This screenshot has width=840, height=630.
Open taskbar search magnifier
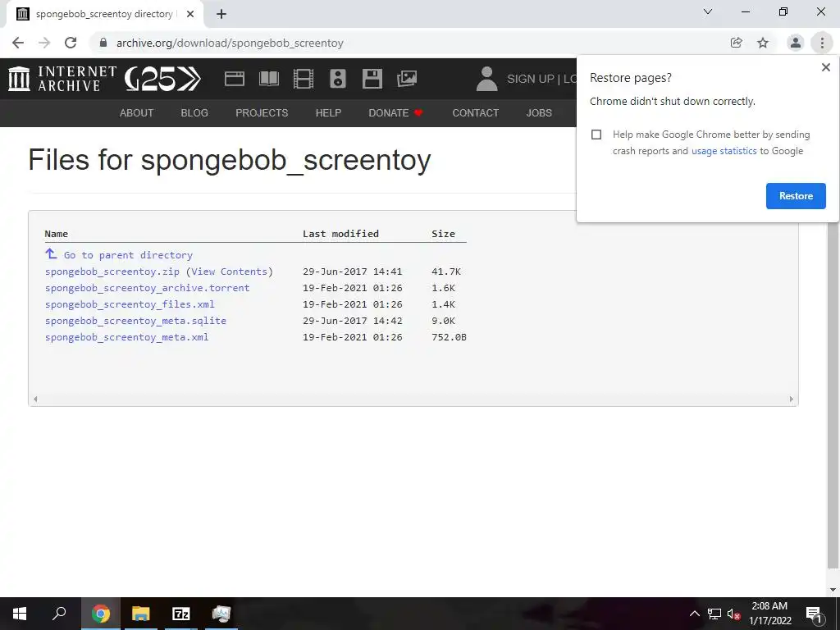click(x=59, y=614)
